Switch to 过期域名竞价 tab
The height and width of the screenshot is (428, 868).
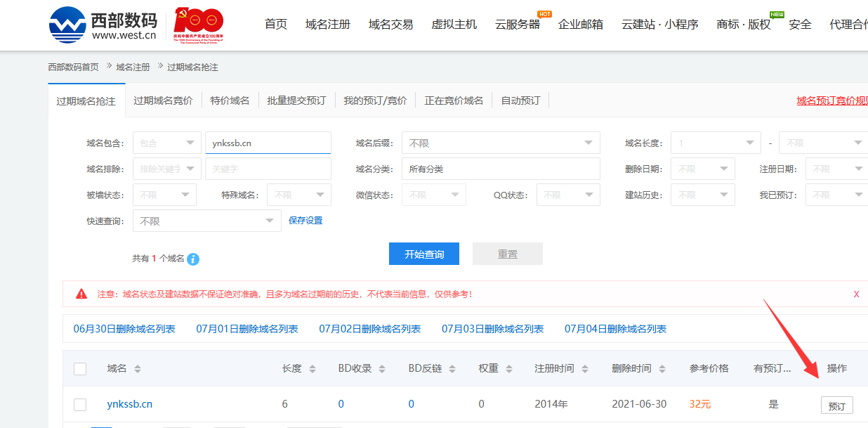click(163, 100)
